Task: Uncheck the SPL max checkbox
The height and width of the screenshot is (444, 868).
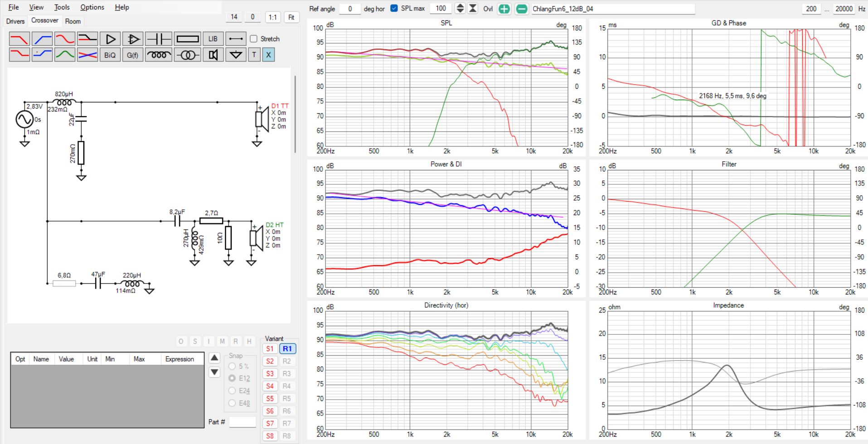Action: tap(394, 8)
